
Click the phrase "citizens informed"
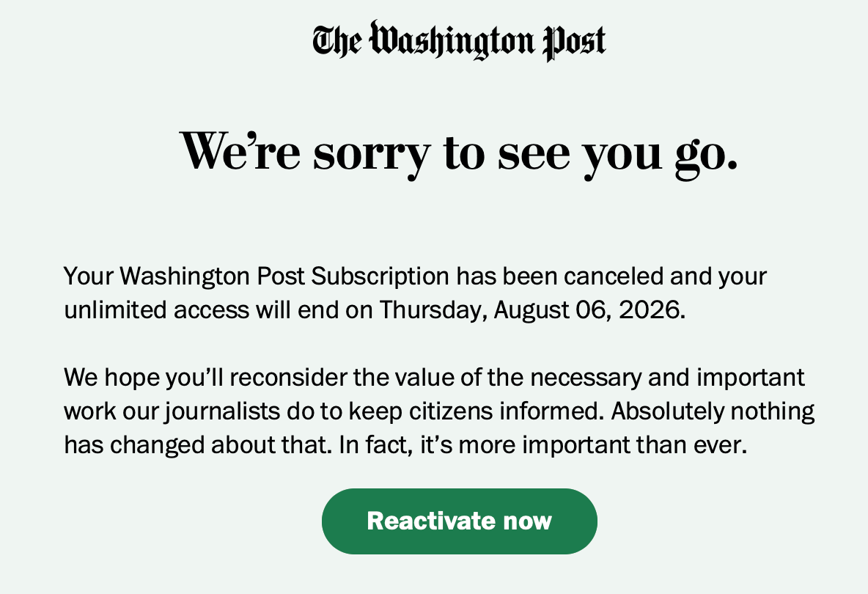tap(497, 411)
